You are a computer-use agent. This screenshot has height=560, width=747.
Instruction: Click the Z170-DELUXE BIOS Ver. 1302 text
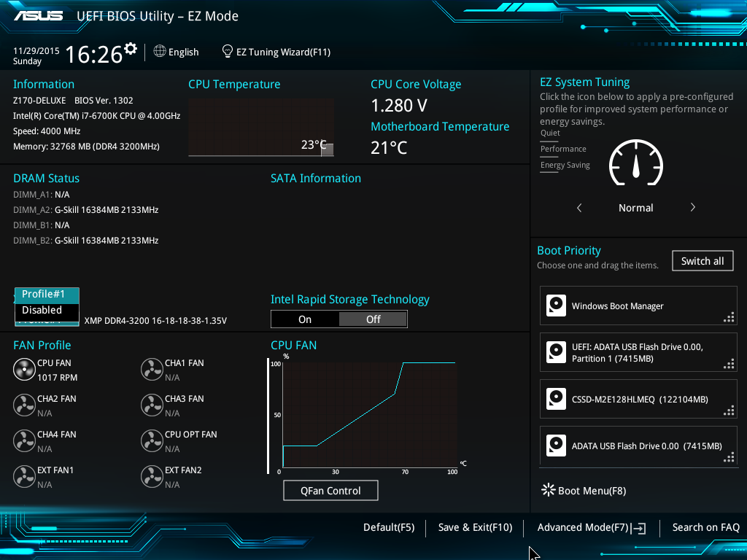(73, 101)
